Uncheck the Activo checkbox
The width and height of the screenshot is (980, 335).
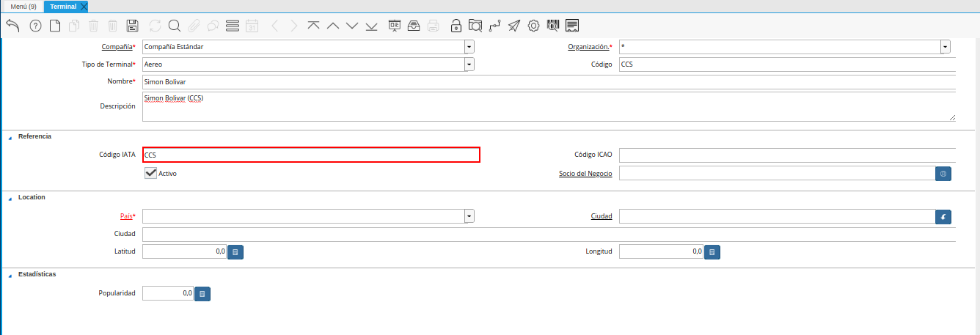pos(151,173)
